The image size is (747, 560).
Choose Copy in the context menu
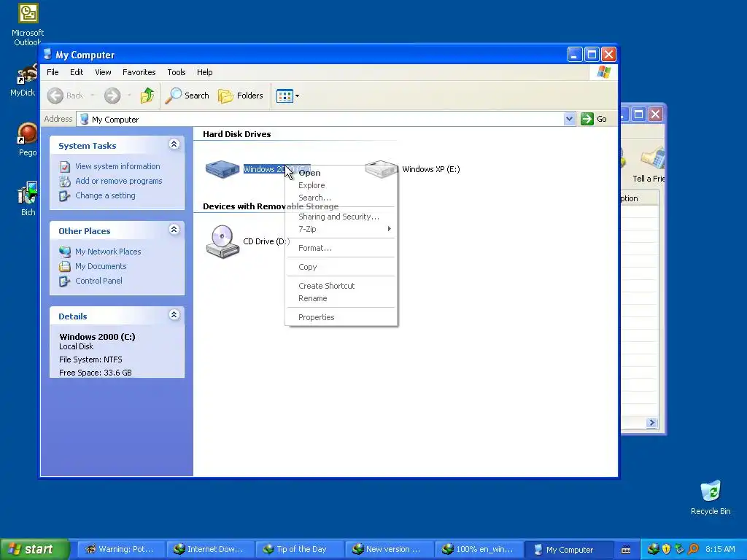coord(341,267)
